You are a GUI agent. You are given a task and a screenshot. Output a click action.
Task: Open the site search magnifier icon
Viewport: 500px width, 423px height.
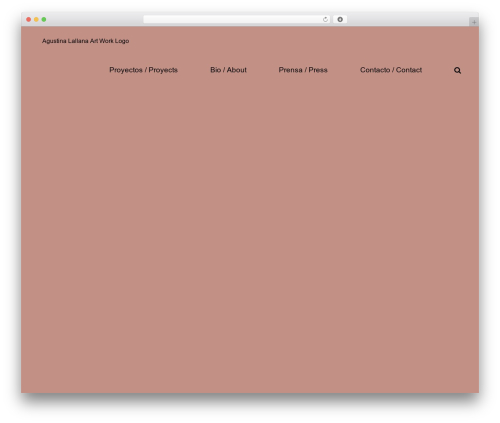click(457, 70)
